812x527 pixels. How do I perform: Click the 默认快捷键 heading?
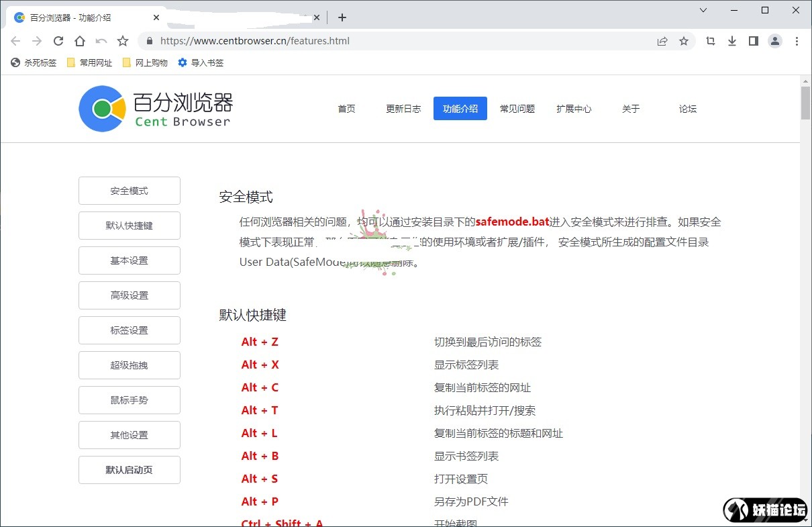coord(253,315)
